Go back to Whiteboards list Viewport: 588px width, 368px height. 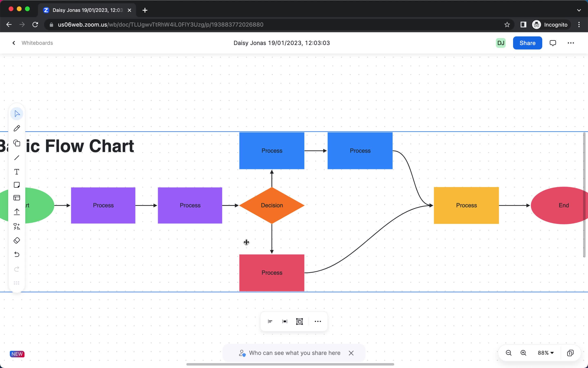[x=37, y=43]
